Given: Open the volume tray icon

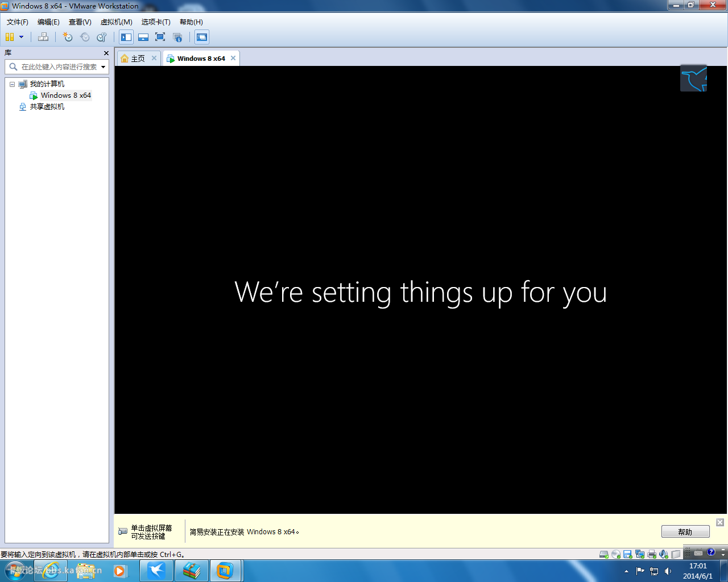Looking at the screenshot, I should (x=668, y=571).
